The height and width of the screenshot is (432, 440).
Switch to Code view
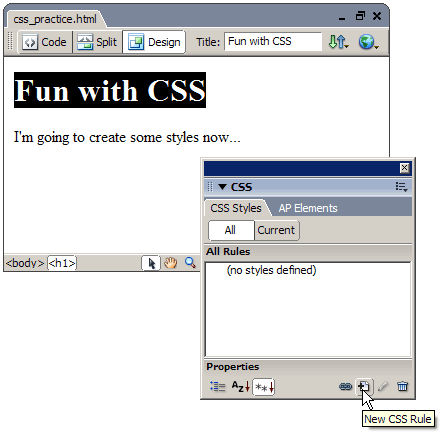pyautogui.click(x=45, y=42)
